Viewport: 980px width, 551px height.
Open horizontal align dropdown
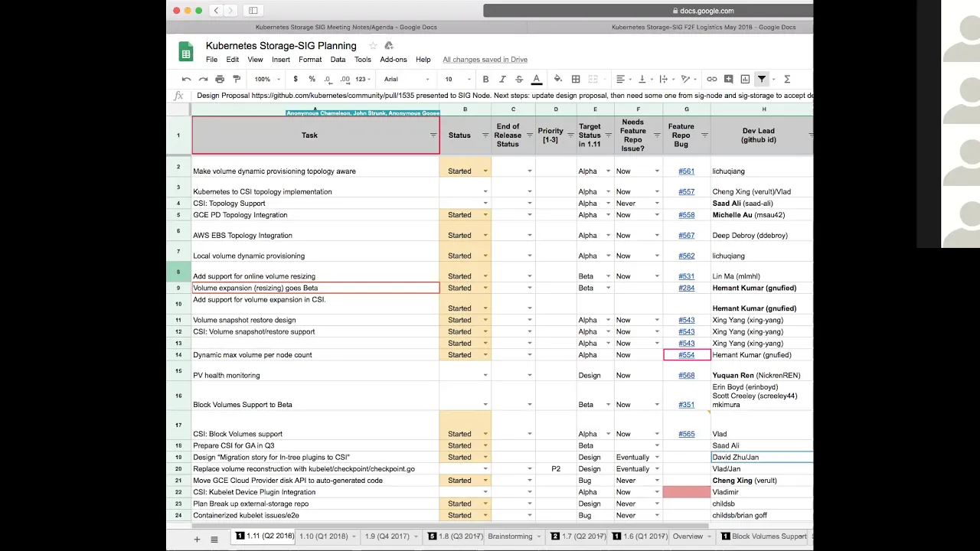click(624, 79)
